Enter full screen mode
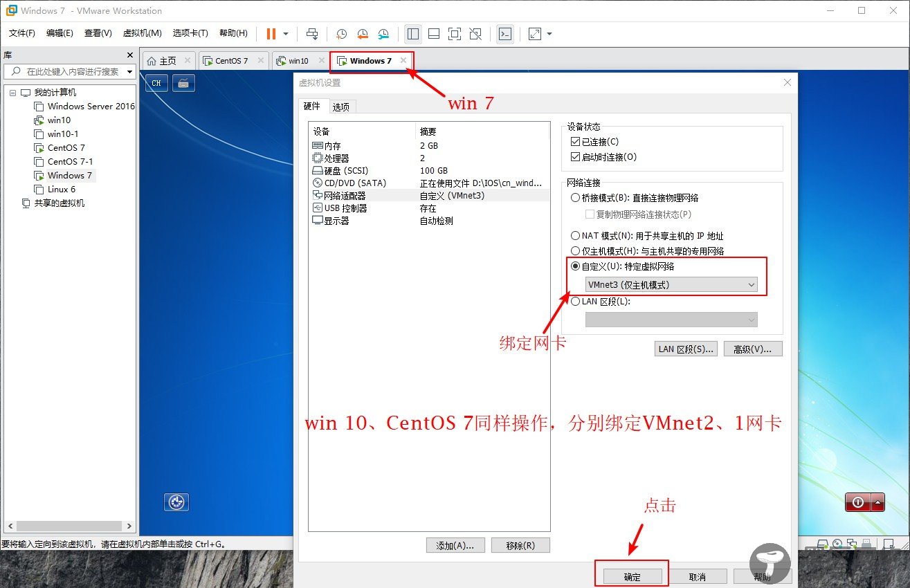 tap(455, 33)
